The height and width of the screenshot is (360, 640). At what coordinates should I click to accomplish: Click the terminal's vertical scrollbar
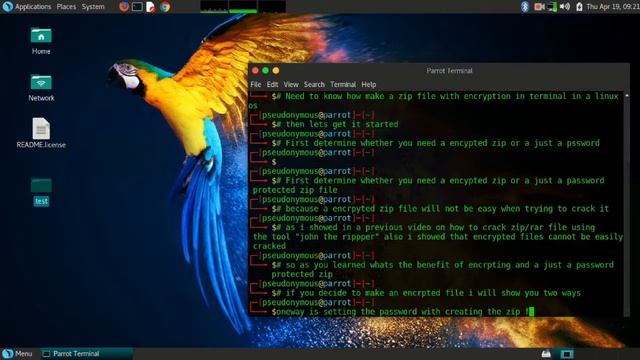pos(627,204)
